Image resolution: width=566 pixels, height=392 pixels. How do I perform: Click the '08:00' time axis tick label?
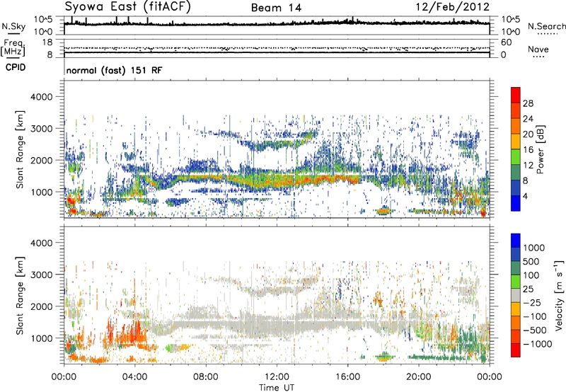click(206, 377)
